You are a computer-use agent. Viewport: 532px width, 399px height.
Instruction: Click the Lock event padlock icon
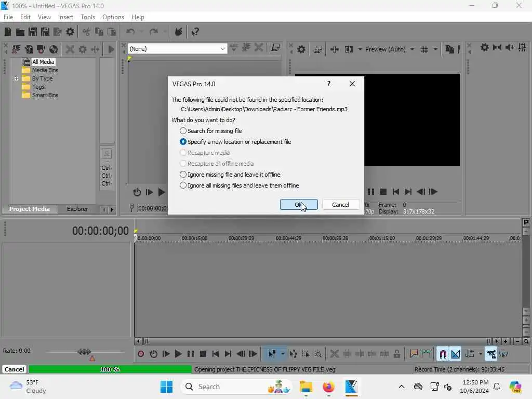pos(396,354)
